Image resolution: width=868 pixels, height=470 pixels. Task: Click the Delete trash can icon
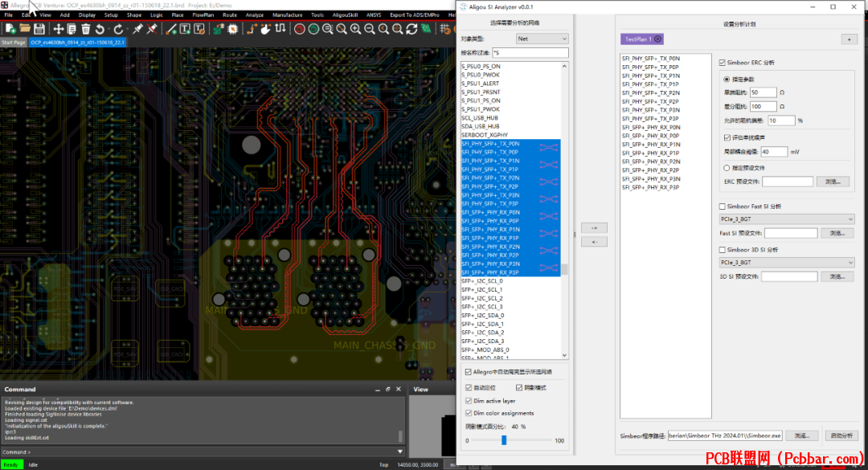(85, 29)
